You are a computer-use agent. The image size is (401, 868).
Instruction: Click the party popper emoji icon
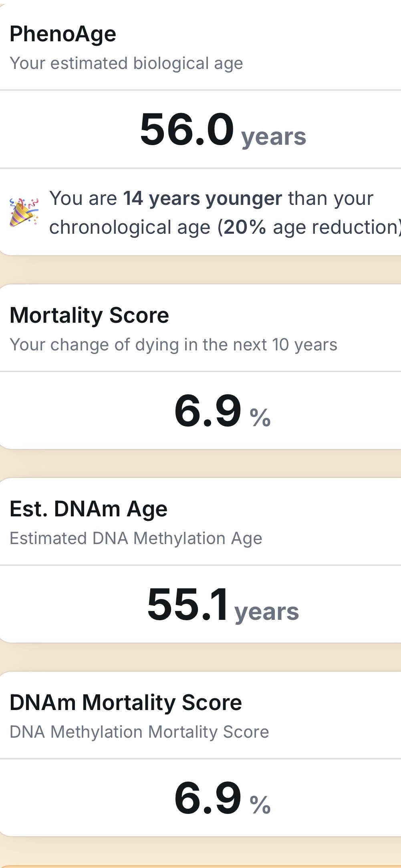pos(24,212)
